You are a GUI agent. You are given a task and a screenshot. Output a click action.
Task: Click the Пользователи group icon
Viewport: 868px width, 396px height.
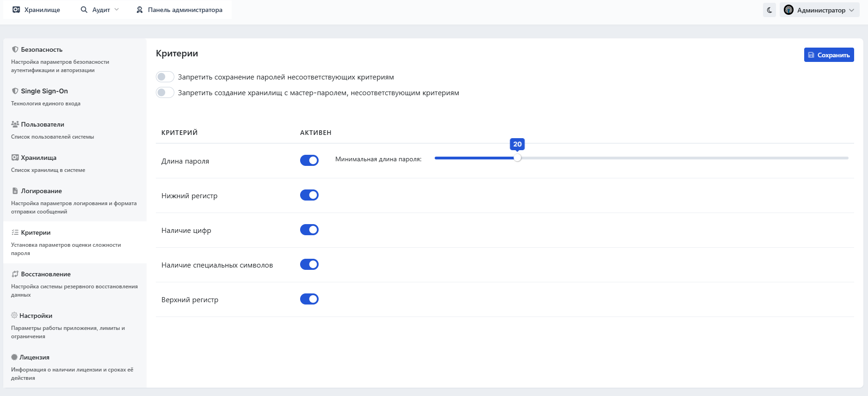point(15,124)
